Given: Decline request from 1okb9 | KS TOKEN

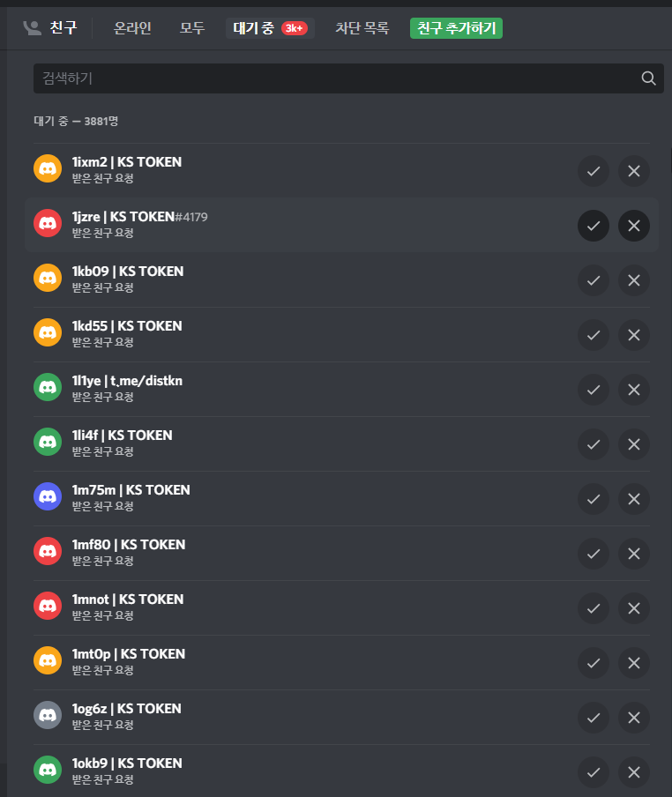Looking at the screenshot, I should coord(633,772).
